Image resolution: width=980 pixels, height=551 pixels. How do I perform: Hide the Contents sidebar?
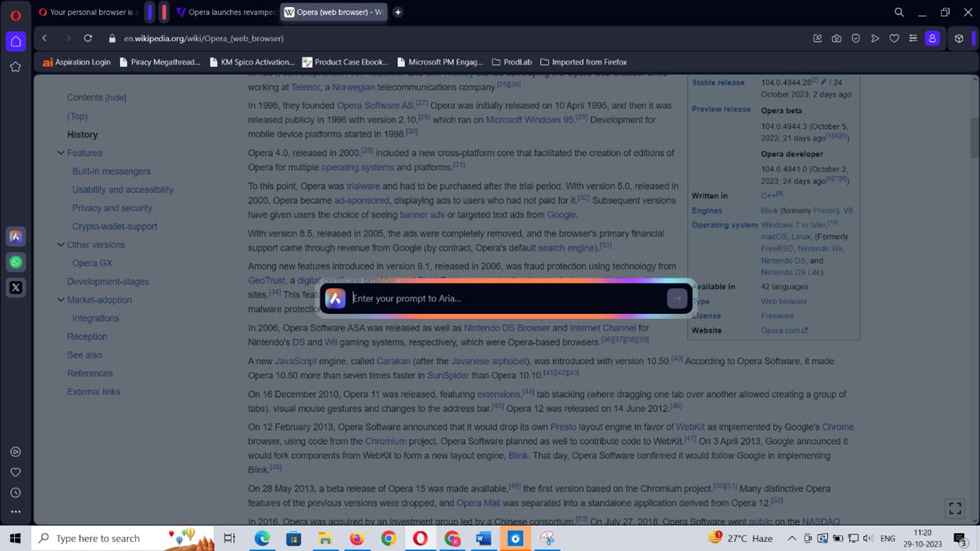point(116,97)
